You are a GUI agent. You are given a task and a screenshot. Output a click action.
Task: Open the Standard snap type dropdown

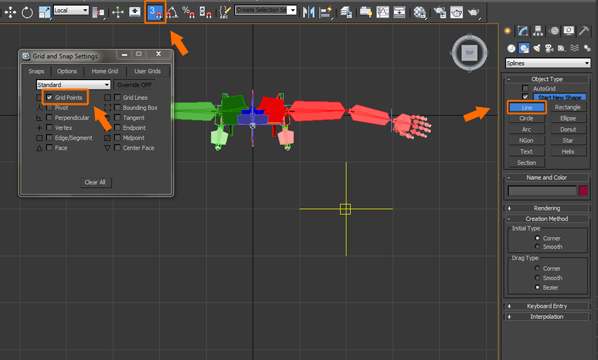[73, 84]
